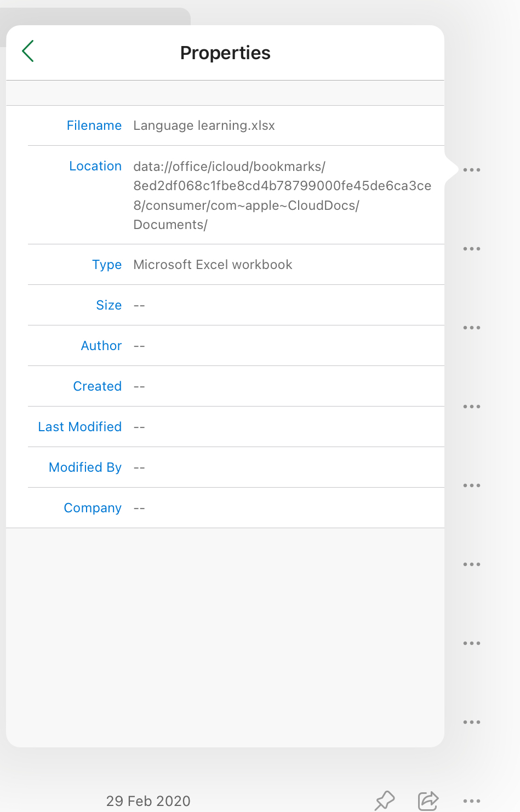Select the "29 Feb 2020" date text

148,801
